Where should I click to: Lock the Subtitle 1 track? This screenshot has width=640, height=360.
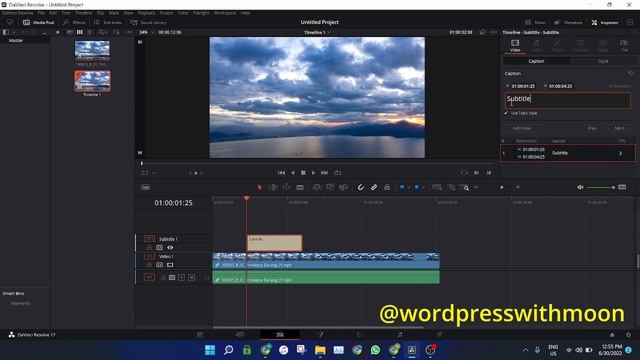point(149,248)
